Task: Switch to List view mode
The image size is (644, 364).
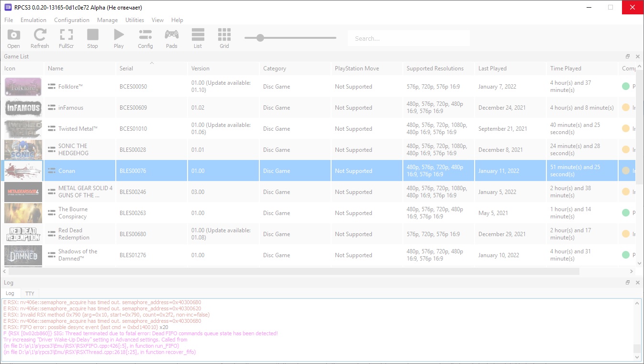Action: click(x=198, y=38)
